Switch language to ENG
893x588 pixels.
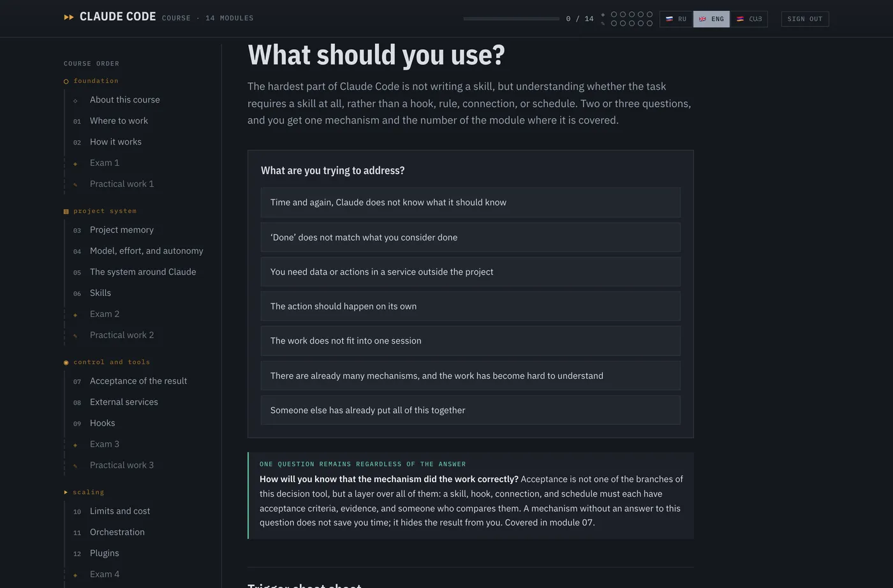click(712, 19)
